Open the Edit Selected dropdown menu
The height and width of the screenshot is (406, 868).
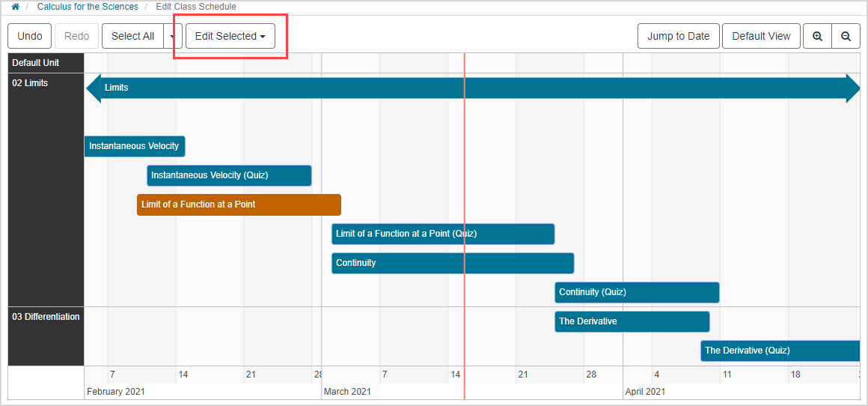pos(230,36)
